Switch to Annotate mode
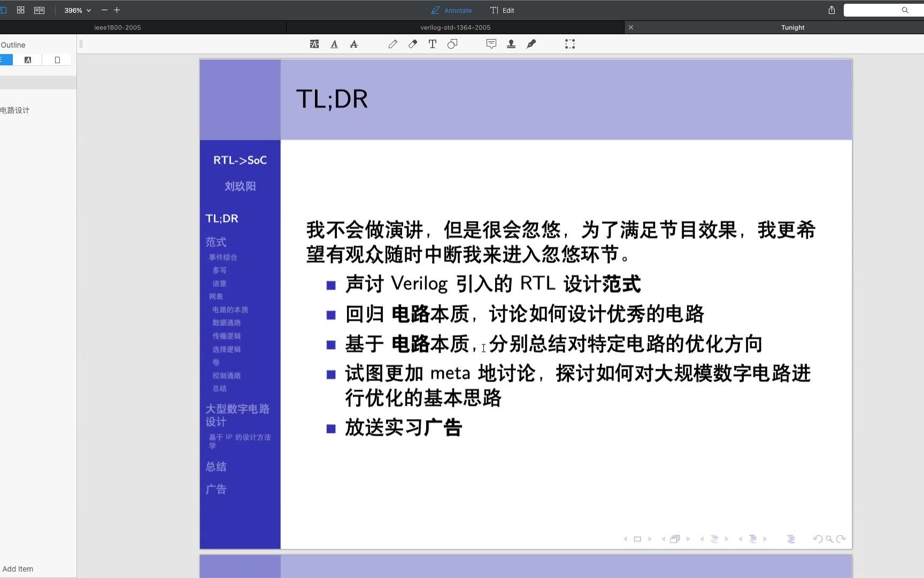Viewport: 924px width, 578px height. (451, 10)
